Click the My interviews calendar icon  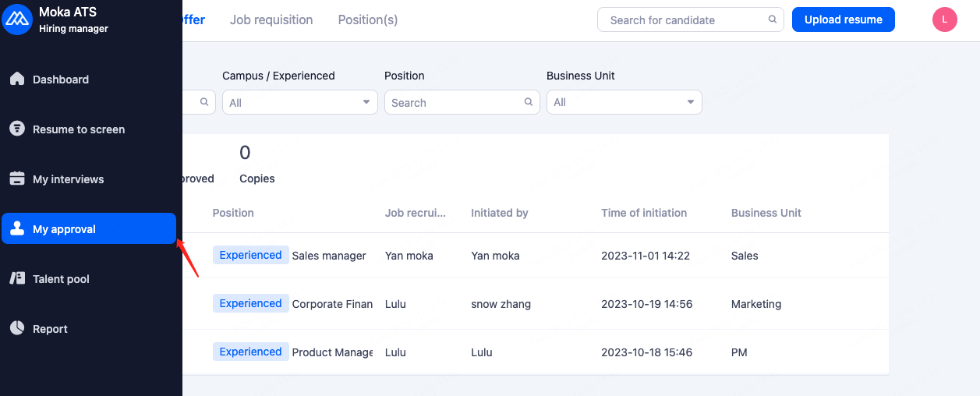[17, 179]
